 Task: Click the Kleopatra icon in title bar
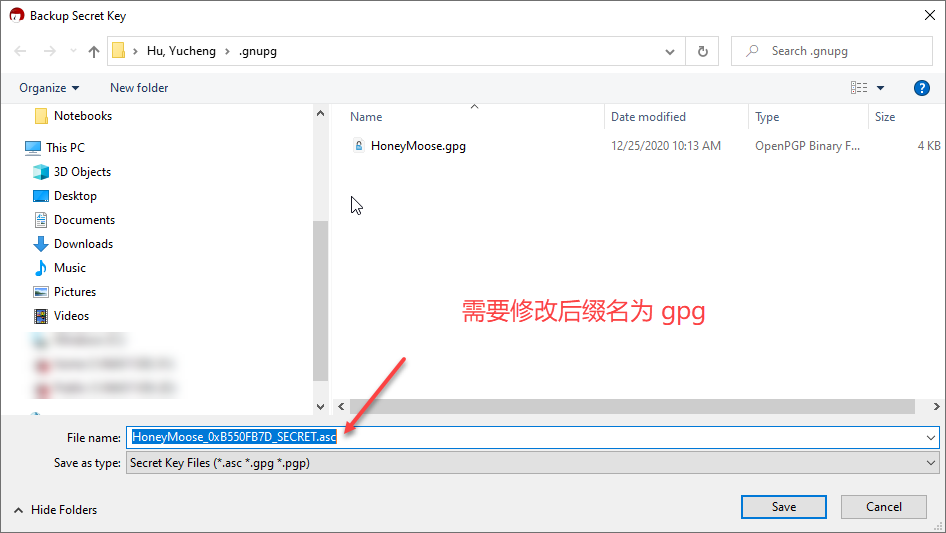17,15
